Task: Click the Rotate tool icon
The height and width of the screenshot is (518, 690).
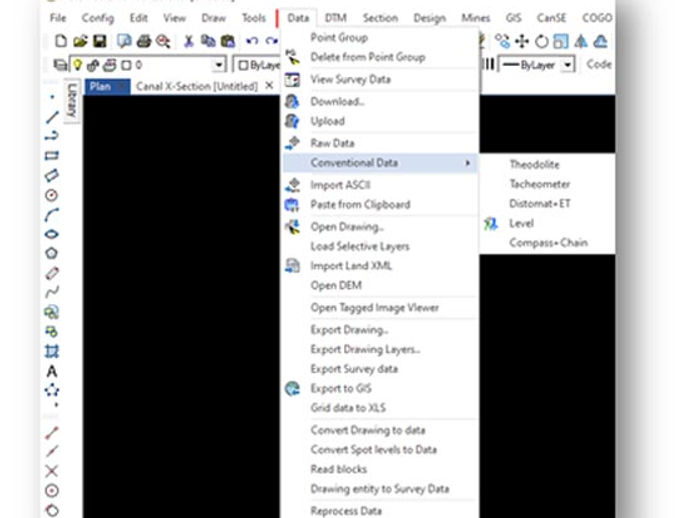Action: click(x=542, y=41)
